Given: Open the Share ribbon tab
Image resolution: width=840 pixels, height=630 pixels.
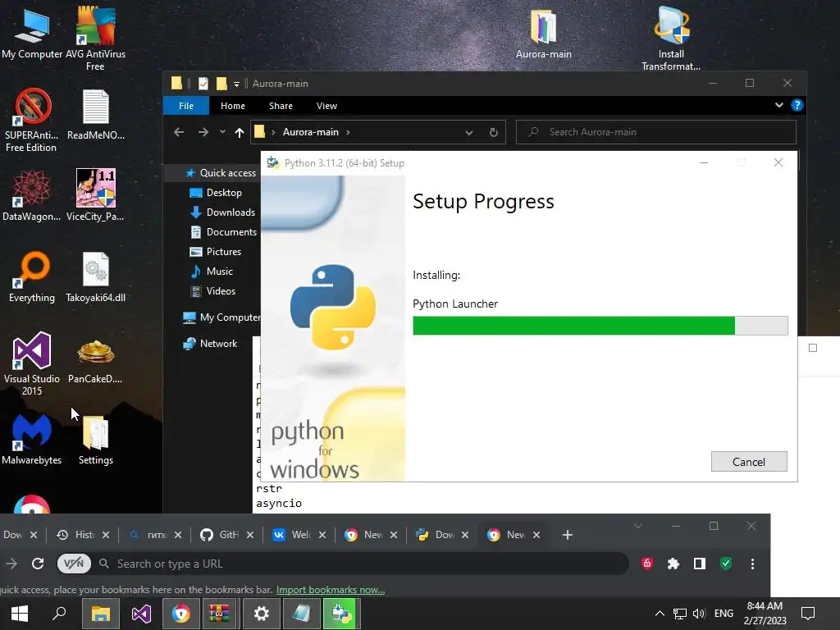Looking at the screenshot, I should tap(281, 106).
